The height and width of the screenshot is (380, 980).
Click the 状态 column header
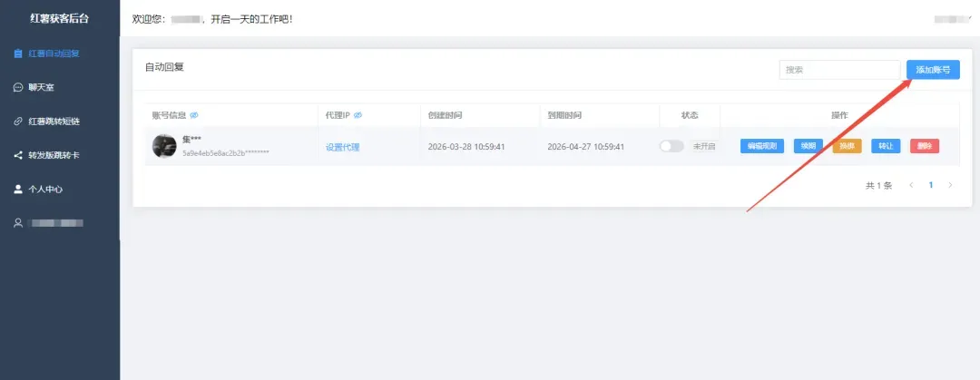tap(690, 115)
